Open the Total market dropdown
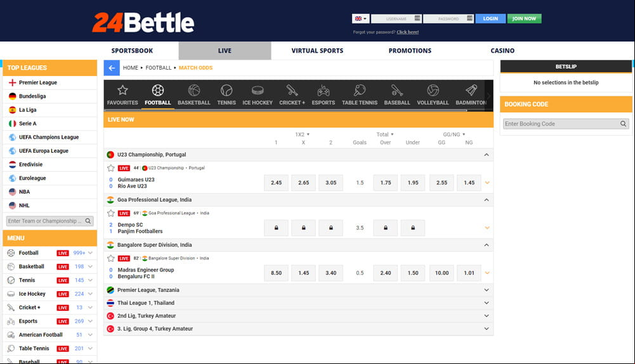Viewport: 635px width, 364px height. [x=385, y=134]
